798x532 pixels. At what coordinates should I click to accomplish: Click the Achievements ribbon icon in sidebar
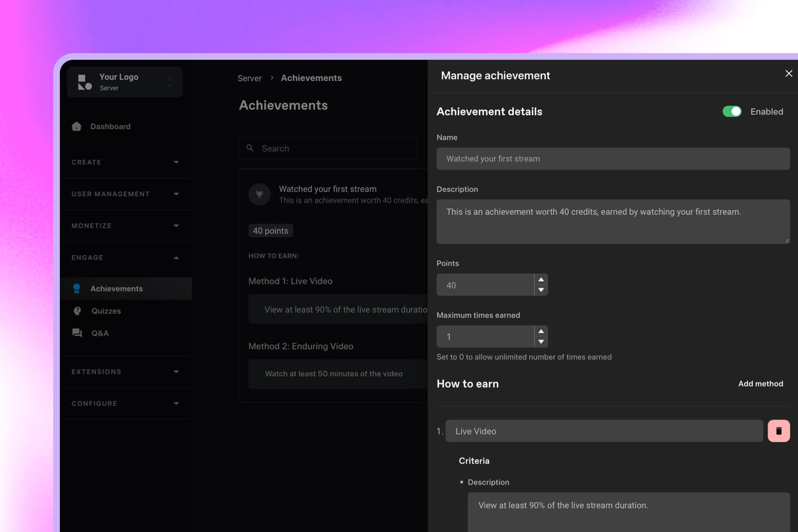coord(76,288)
